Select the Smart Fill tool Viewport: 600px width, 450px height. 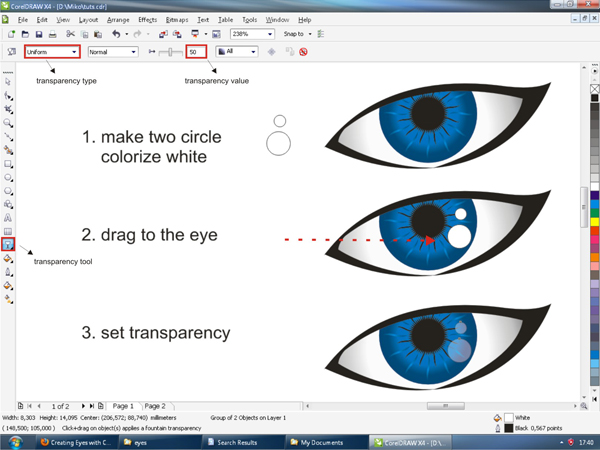(x=8, y=150)
